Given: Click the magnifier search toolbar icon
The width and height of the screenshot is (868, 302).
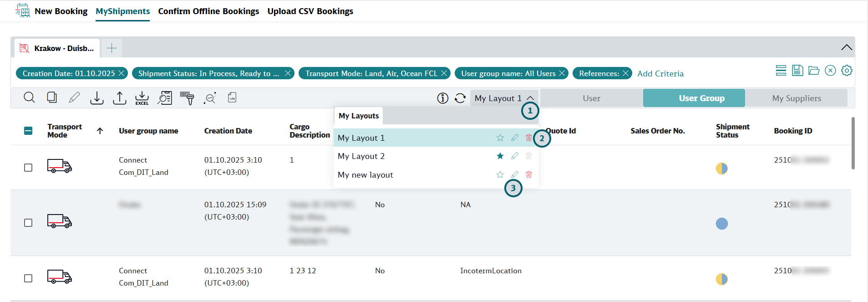Looking at the screenshot, I should coord(29,97).
